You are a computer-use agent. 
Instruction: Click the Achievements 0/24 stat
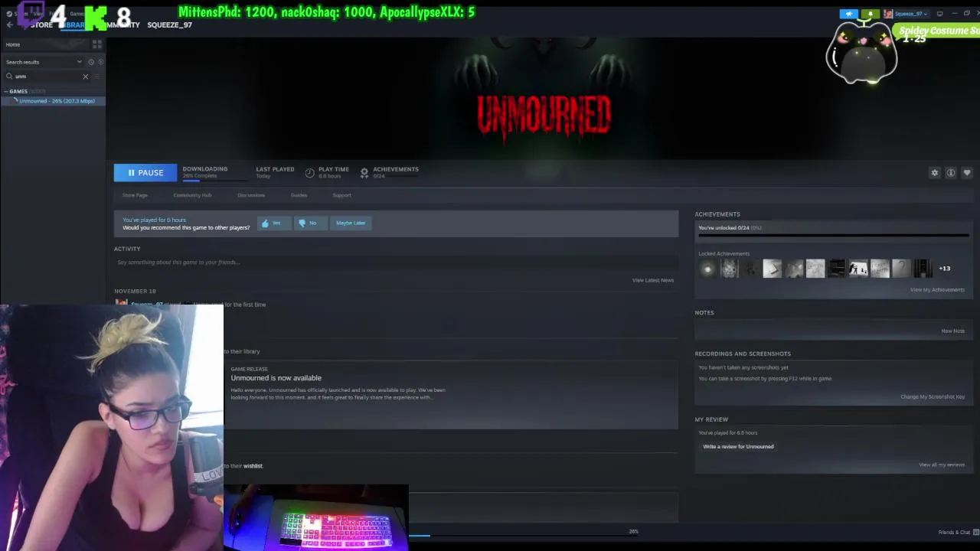point(395,172)
